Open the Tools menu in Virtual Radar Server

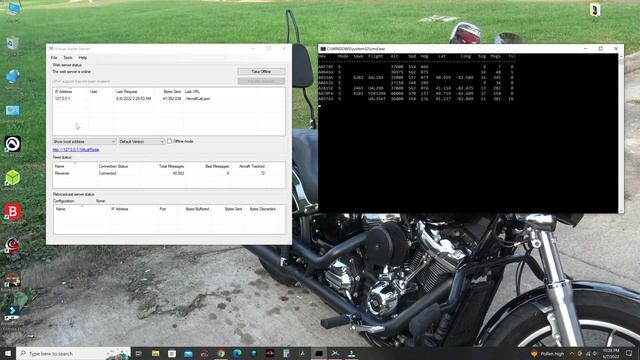68,58
